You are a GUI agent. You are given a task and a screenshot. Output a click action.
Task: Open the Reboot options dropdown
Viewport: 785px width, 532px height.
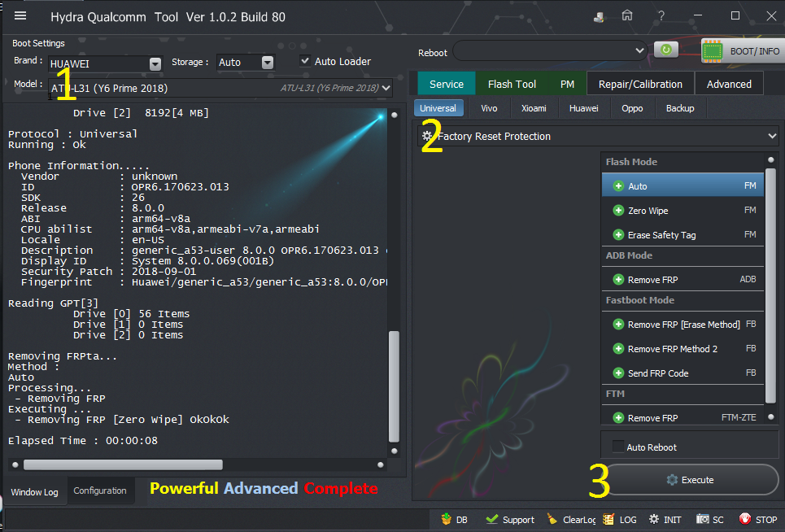click(639, 50)
